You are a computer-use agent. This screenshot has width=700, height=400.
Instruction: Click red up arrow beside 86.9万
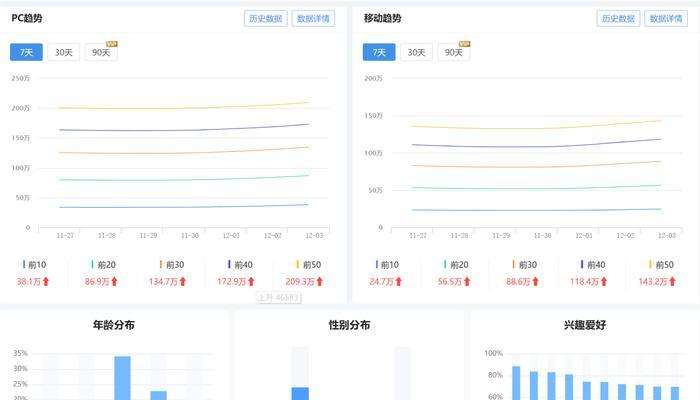click(114, 282)
